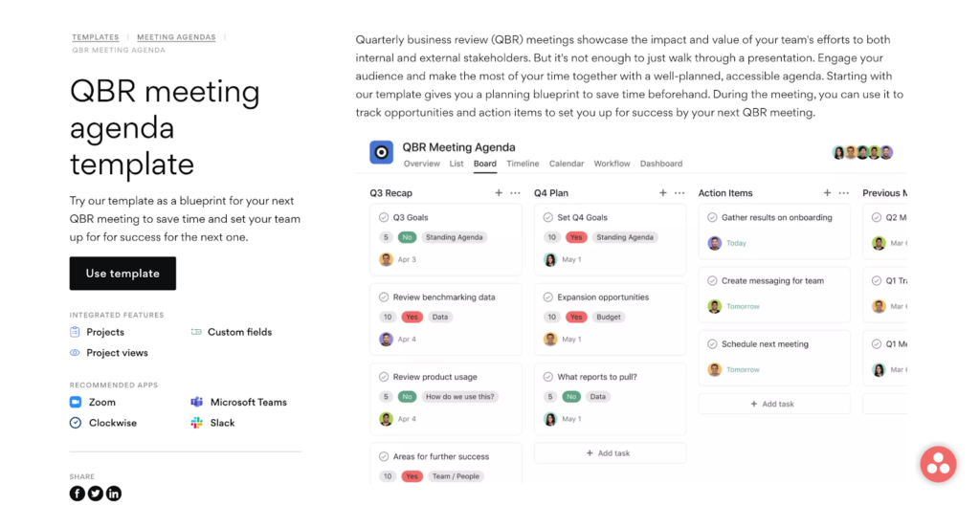Share page via LinkedIn icon
980x506 pixels.
point(114,494)
